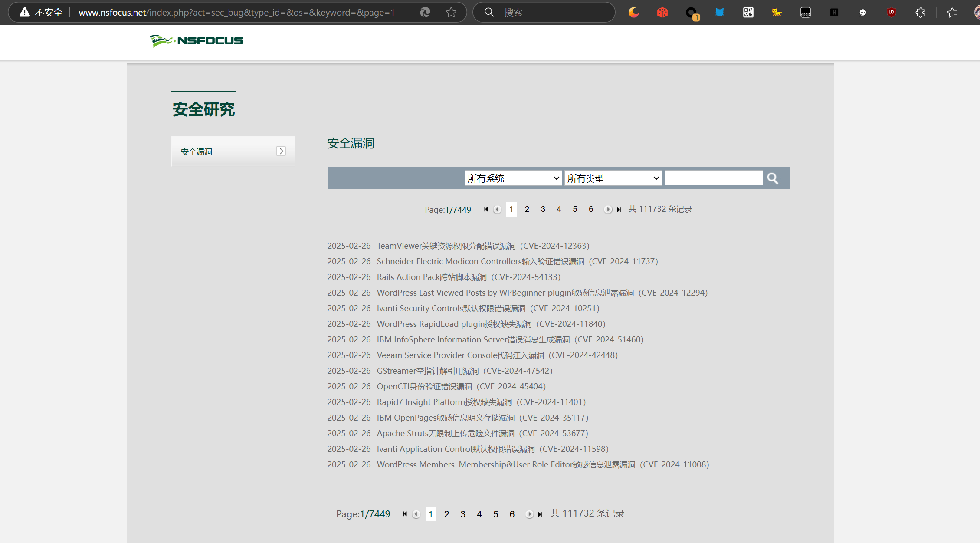Go to previous page in bottom pager
This screenshot has height=543, width=980.
[x=416, y=514]
